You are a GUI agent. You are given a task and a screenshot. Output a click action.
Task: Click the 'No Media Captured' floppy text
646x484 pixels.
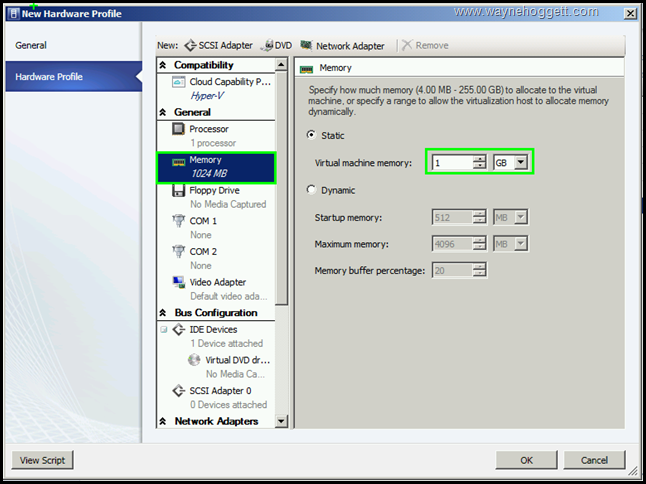coord(228,204)
